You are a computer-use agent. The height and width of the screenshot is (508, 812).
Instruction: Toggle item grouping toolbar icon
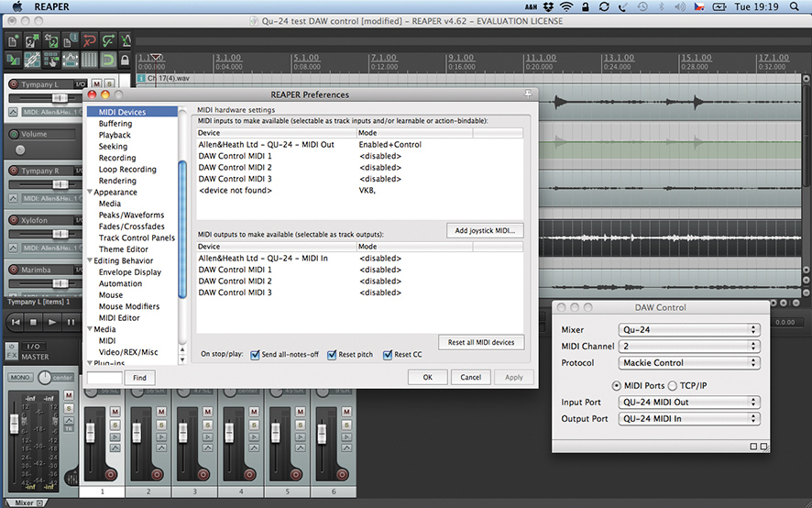click(33, 60)
